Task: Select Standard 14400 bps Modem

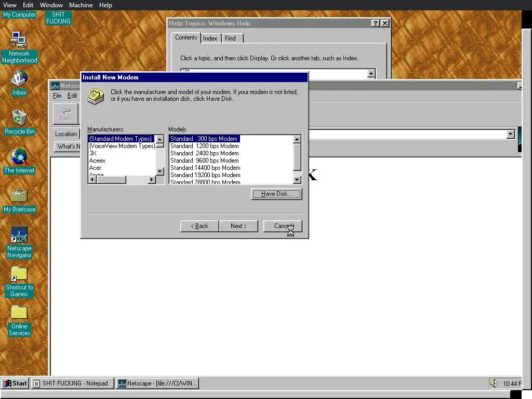Action: click(205, 168)
